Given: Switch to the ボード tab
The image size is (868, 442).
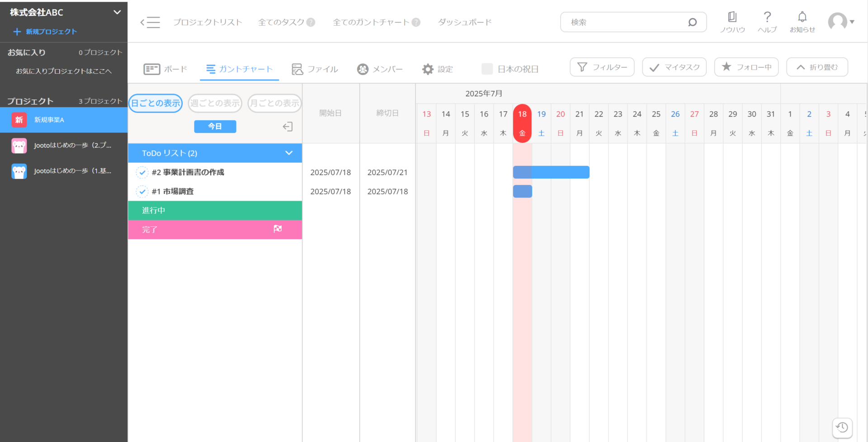Looking at the screenshot, I should pyautogui.click(x=165, y=69).
